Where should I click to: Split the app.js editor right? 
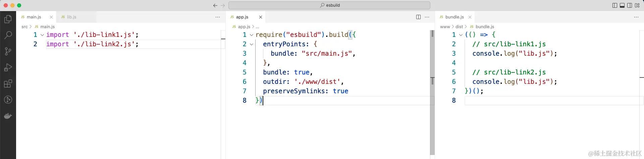pyautogui.click(x=418, y=17)
